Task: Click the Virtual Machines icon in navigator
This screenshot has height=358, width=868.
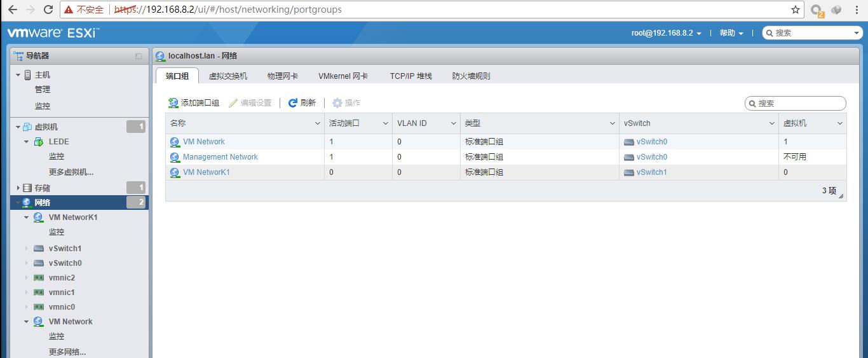Action: tap(27, 127)
